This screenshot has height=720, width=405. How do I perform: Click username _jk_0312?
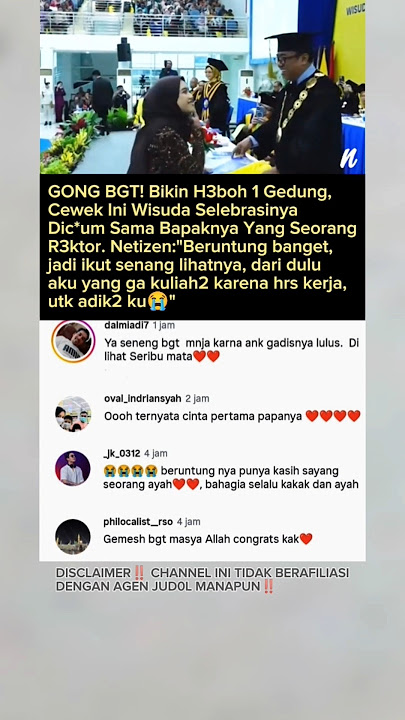click(122, 453)
